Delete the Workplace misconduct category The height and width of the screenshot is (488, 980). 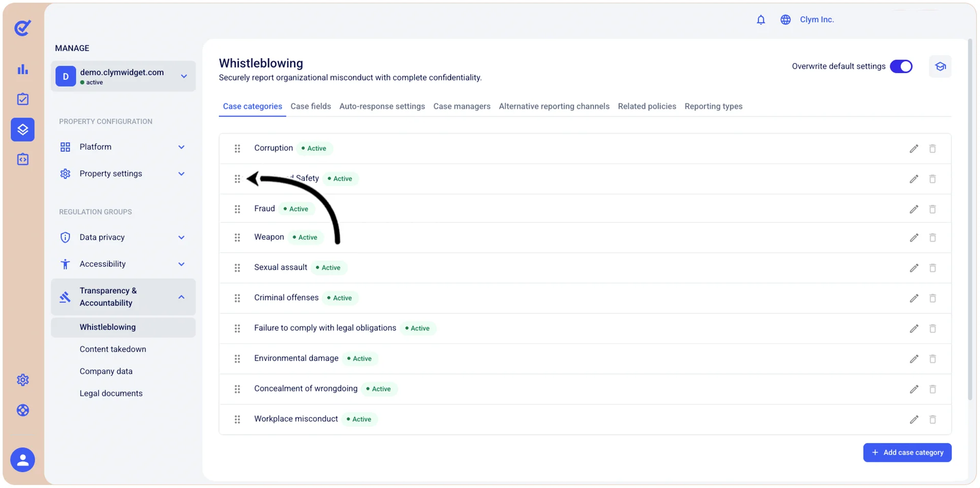tap(932, 420)
